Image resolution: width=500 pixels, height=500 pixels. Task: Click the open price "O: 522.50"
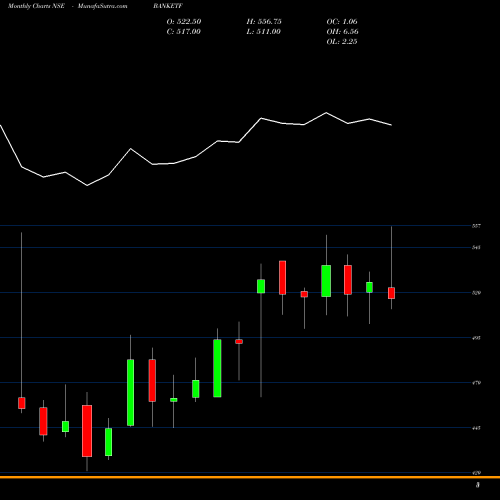(184, 21)
